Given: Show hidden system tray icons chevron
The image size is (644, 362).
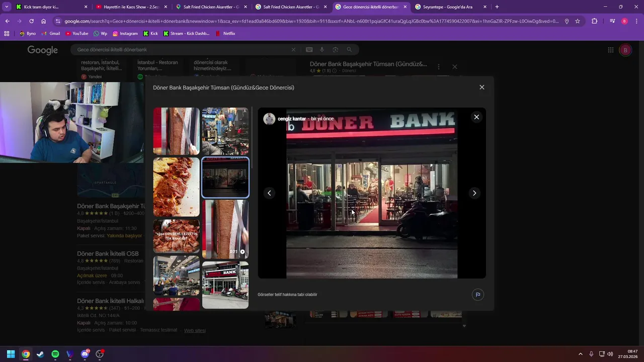Looking at the screenshot, I should tap(580, 354).
